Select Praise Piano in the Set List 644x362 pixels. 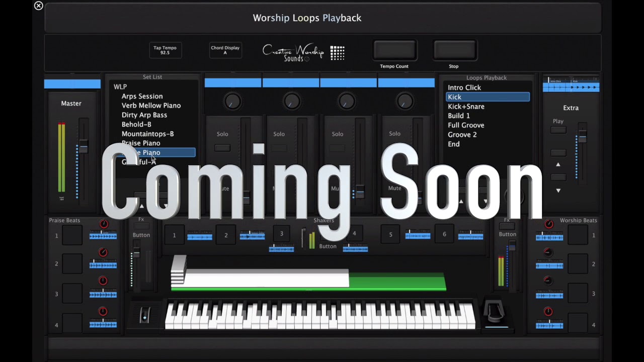coord(141,143)
